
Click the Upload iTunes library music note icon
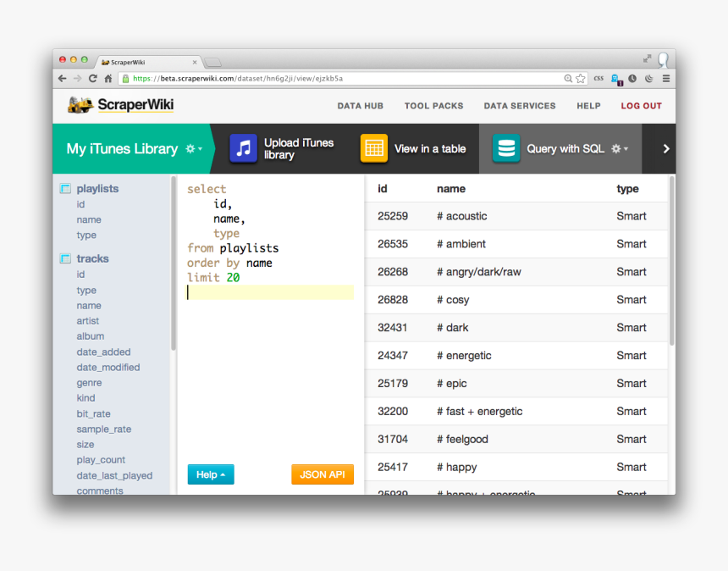coord(243,148)
